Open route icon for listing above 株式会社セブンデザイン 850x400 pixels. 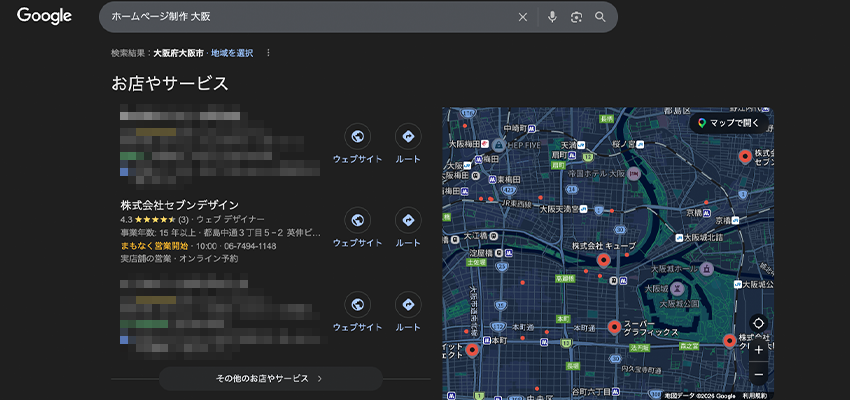pyautogui.click(x=408, y=136)
